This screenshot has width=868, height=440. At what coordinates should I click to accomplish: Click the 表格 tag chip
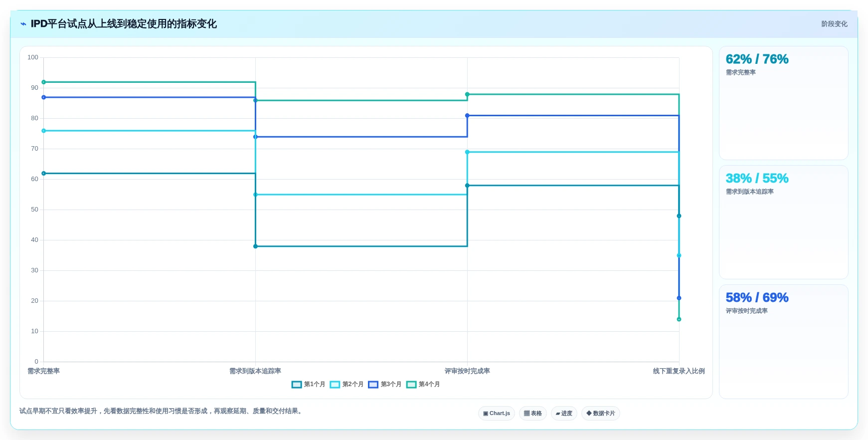[533, 414]
